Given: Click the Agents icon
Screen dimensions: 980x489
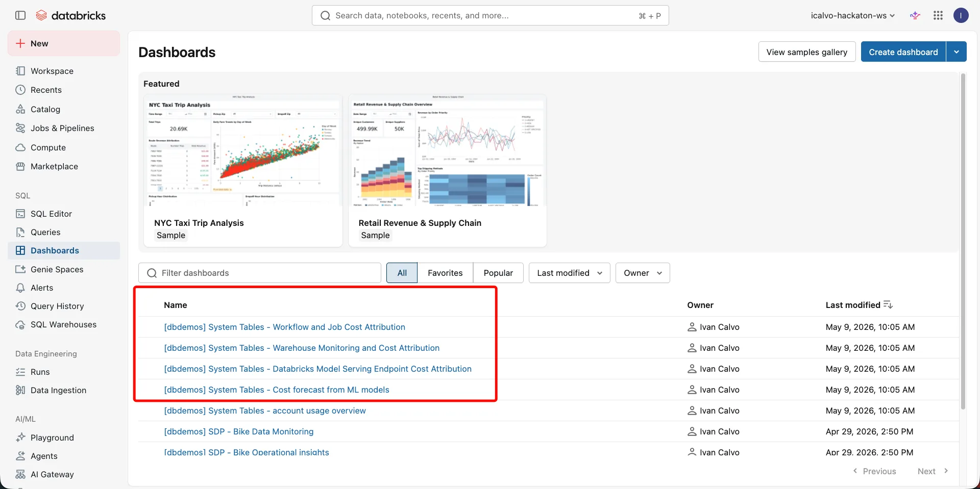Looking at the screenshot, I should click(x=20, y=456).
